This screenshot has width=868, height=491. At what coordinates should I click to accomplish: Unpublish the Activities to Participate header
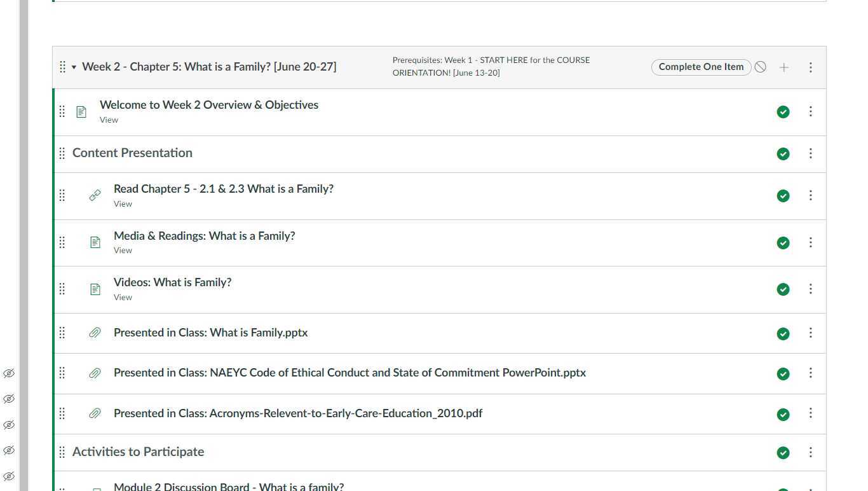click(783, 453)
